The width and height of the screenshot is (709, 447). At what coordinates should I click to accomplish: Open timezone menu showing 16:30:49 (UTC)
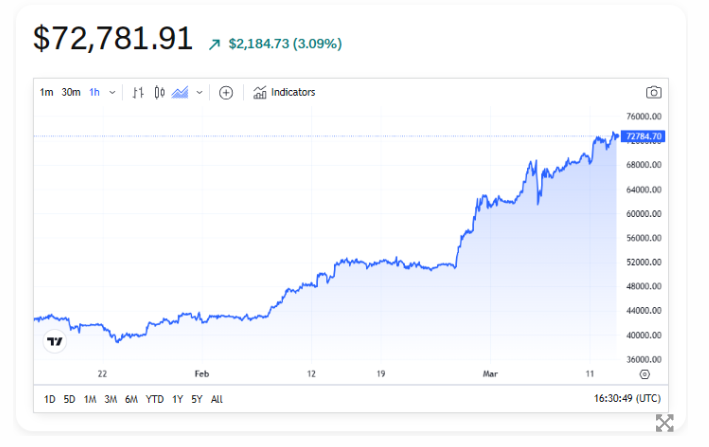click(627, 398)
